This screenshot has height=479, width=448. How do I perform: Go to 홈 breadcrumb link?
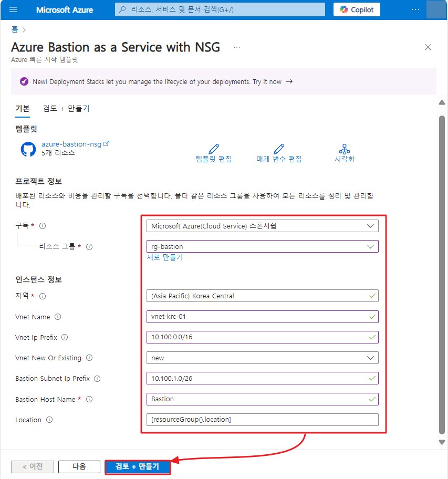point(15,29)
